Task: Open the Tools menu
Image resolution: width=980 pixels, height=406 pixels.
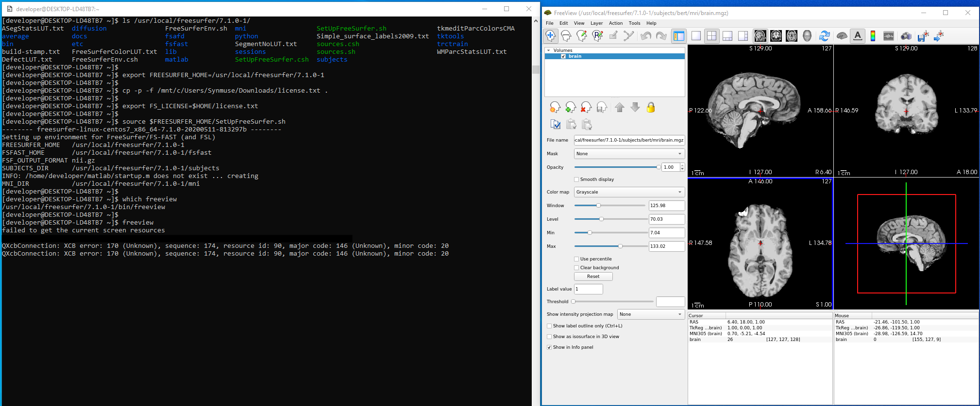Action: click(634, 23)
